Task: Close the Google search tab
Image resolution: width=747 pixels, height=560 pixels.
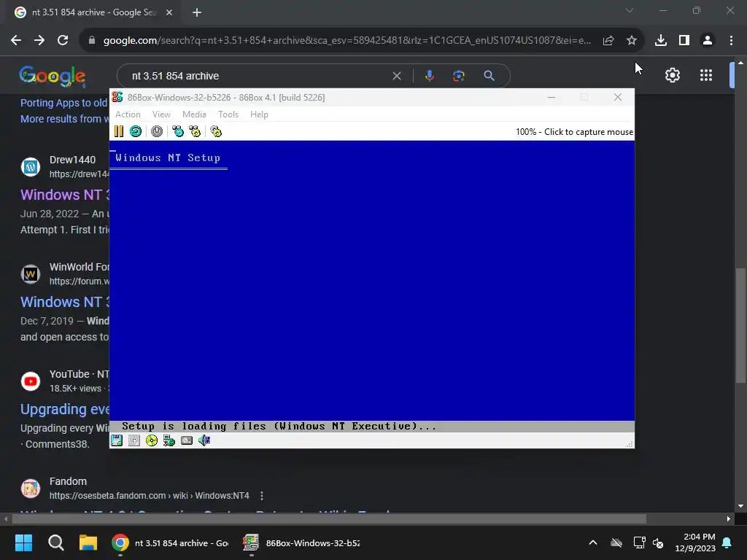Action: 169,12
